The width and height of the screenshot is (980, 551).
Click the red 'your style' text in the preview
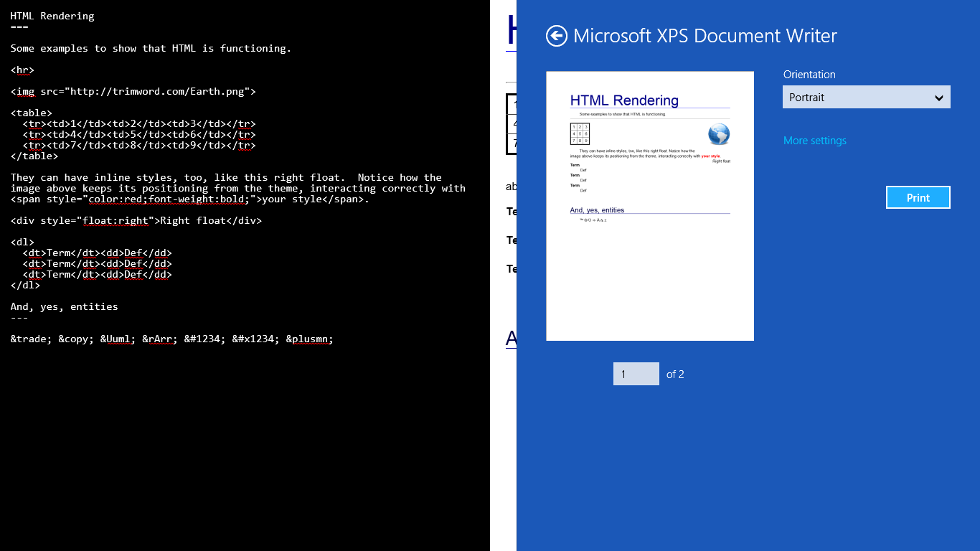[x=710, y=156]
